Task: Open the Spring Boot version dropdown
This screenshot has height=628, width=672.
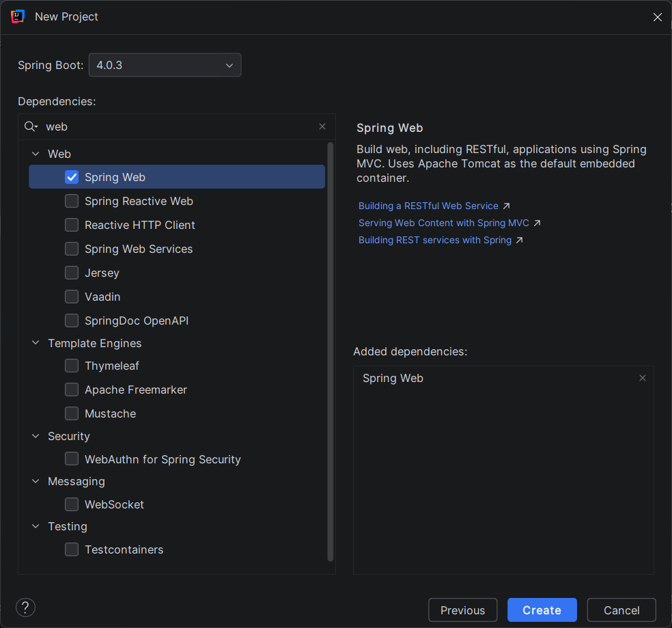Action: (165, 65)
